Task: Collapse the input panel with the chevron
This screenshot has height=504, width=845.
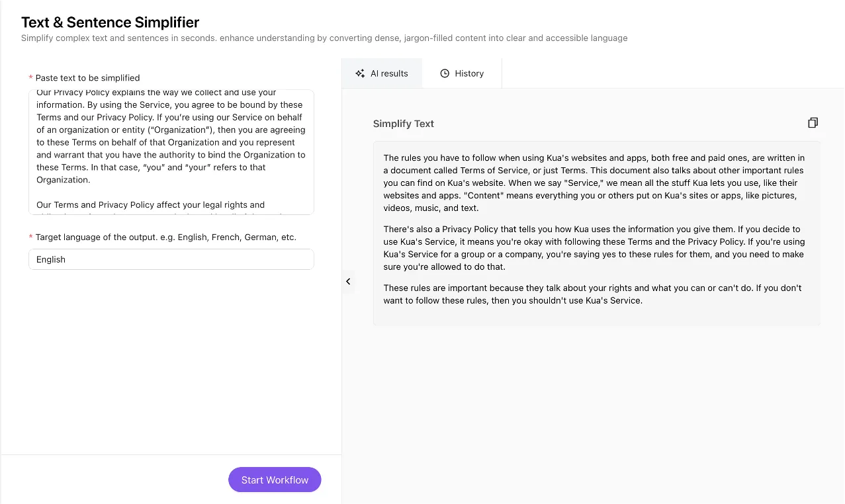Action: pos(348,282)
